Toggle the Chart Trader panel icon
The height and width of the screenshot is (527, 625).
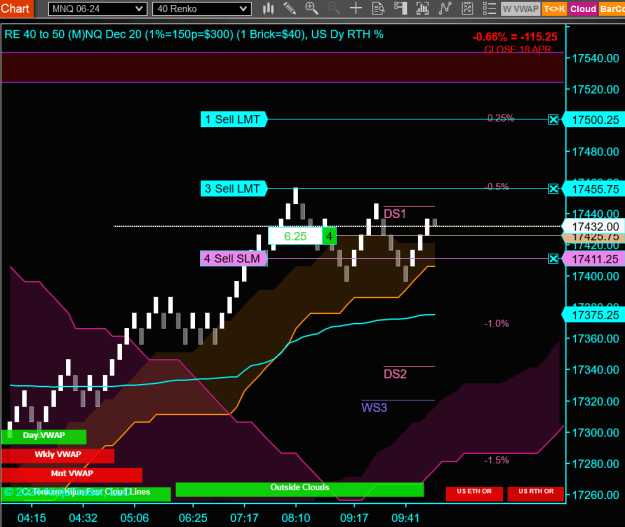click(400, 8)
